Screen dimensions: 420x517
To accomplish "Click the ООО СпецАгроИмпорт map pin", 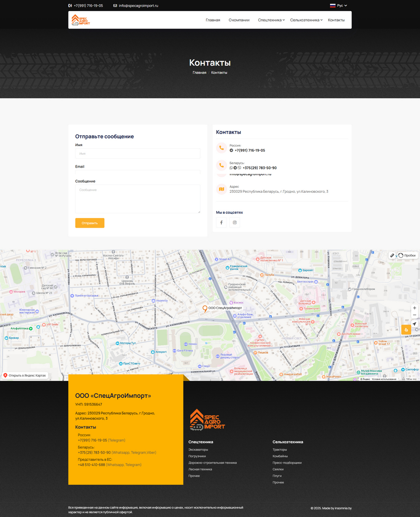I will [x=205, y=309].
